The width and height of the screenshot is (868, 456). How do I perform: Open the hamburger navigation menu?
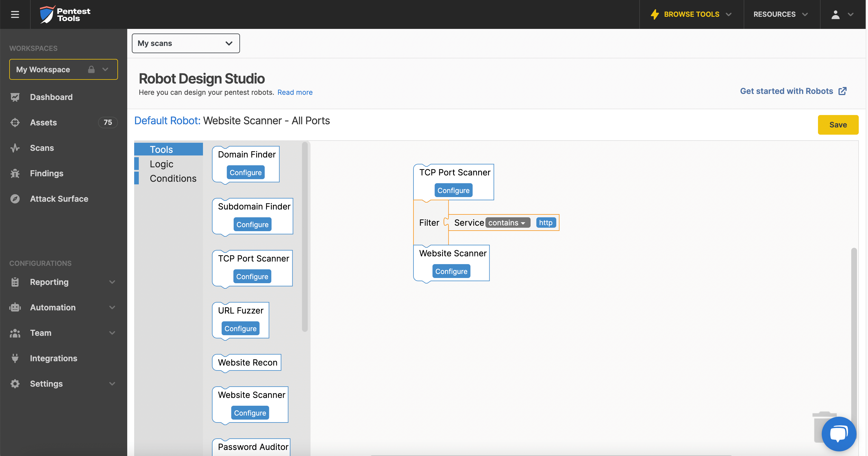[15, 14]
